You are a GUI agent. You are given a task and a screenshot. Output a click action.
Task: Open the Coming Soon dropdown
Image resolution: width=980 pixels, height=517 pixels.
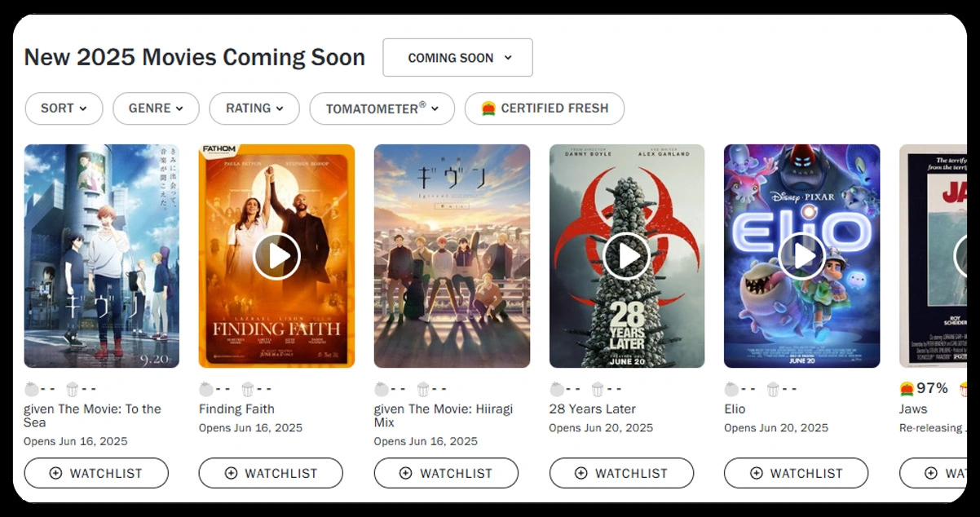[x=457, y=58]
